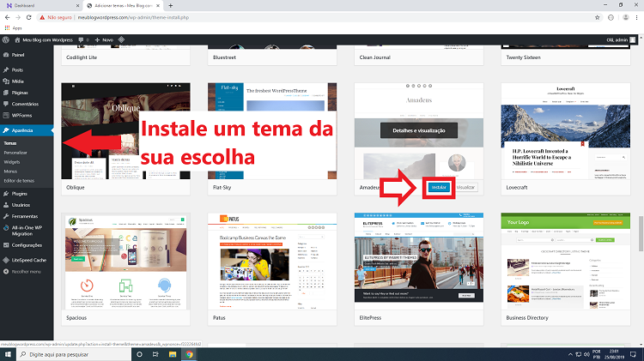
Task: Open Task View on the taskbar
Action: point(155,354)
